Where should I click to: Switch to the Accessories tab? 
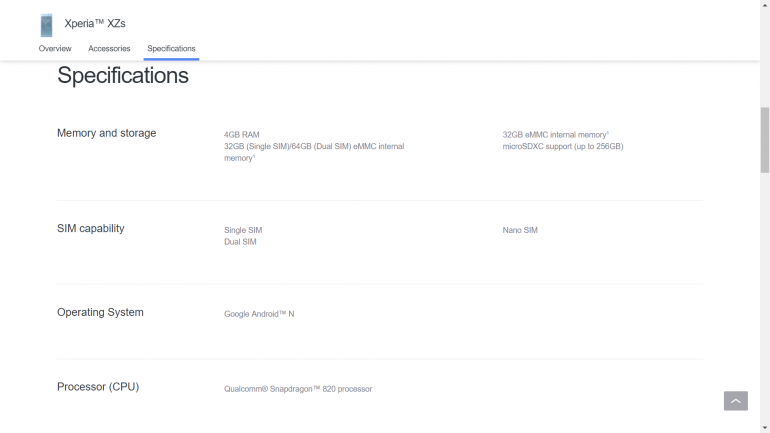[x=109, y=49]
